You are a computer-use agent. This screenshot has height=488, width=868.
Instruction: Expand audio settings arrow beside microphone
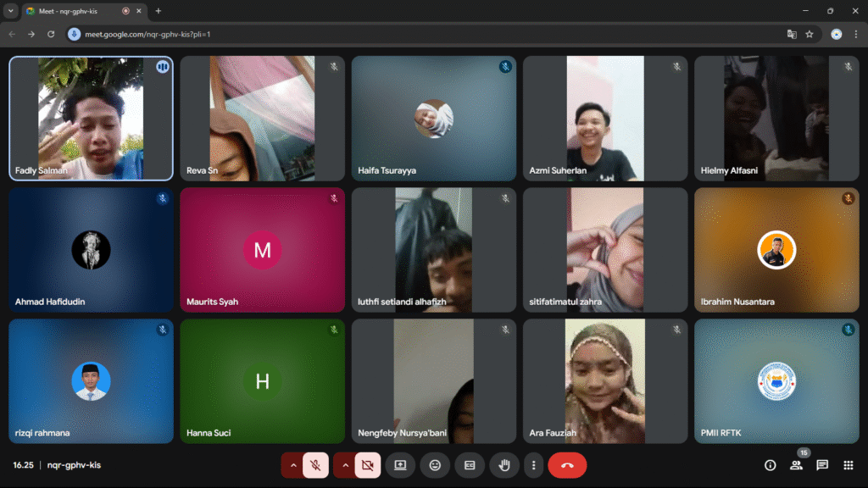[x=293, y=465]
